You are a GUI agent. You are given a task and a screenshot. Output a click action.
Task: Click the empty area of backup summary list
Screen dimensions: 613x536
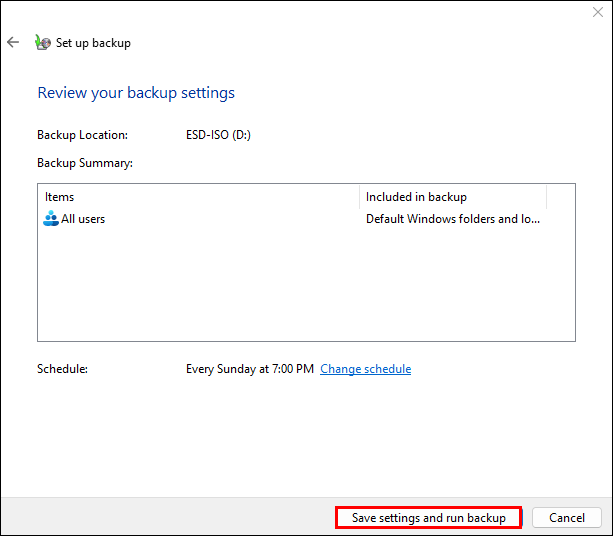[300, 290]
